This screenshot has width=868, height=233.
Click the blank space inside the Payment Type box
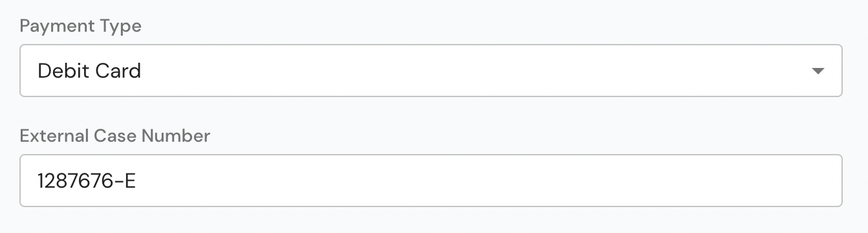(472, 71)
